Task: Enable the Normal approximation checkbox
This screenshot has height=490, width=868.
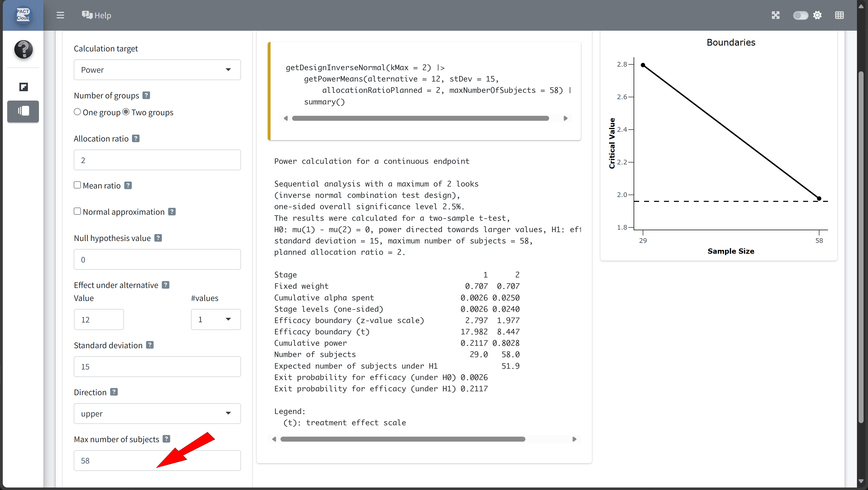Action: tap(78, 211)
